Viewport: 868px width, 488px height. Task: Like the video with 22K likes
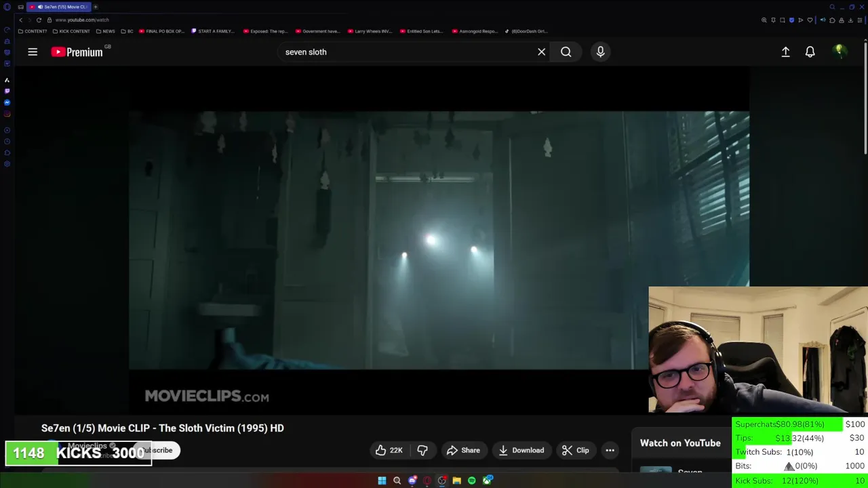(x=389, y=450)
